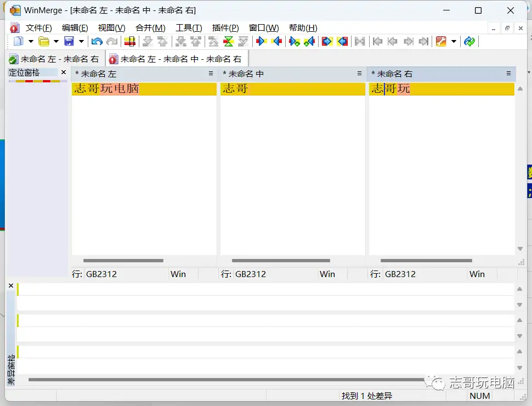Expand the Open folder dropdown arrow
This screenshot has height=406, width=532.
click(56, 41)
